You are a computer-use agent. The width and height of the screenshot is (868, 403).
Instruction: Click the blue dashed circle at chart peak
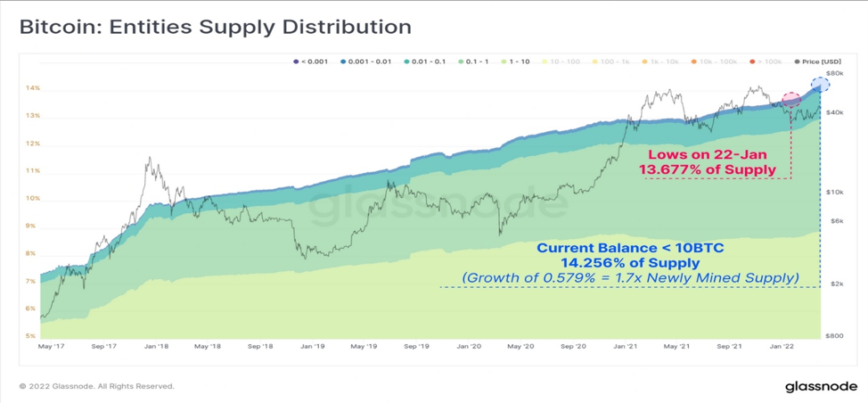820,85
